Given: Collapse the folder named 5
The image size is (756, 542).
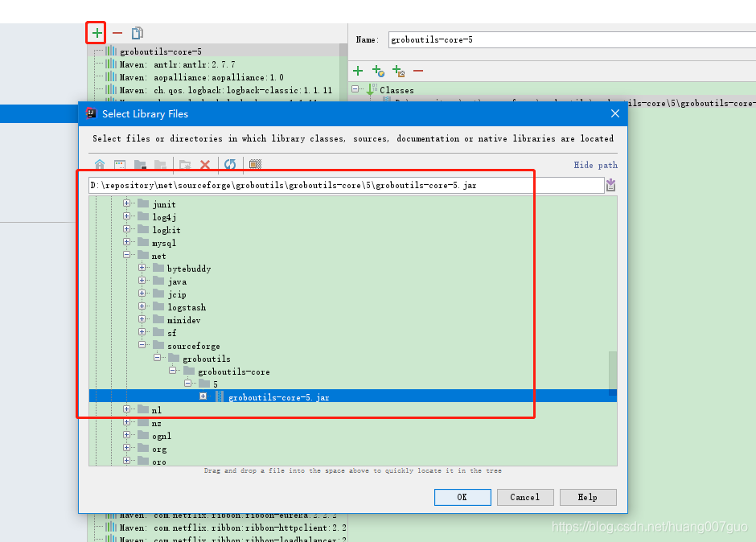Looking at the screenshot, I should pos(187,383).
